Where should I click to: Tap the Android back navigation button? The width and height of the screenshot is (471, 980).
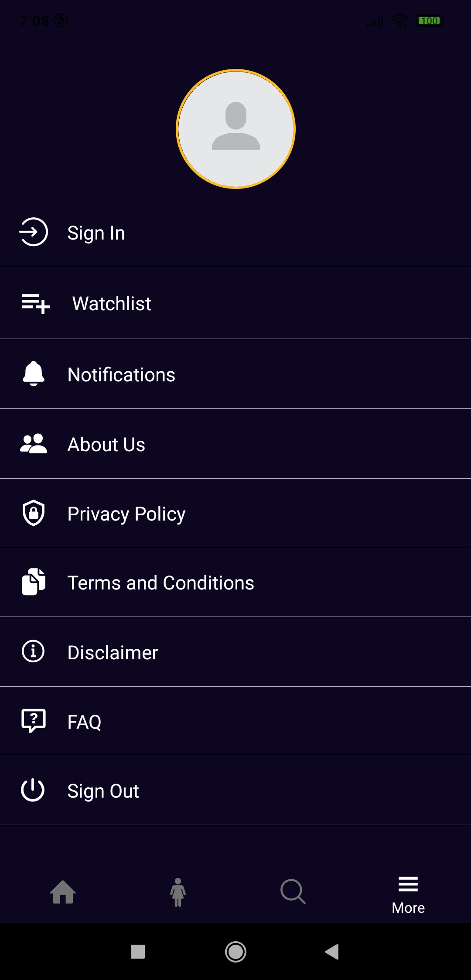pos(332,952)
